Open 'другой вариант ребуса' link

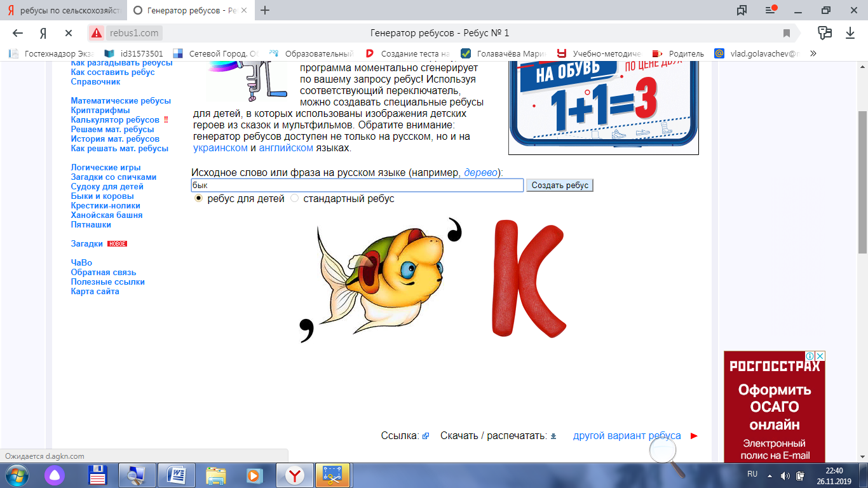627,436
